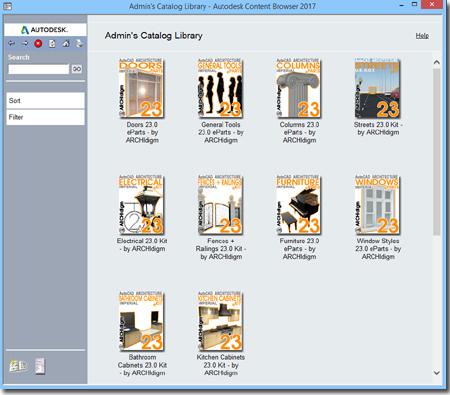Open the Bathroom Cabinets 23.0 catalog thumbnail
The image size is (450, 395).
(142, 321)
